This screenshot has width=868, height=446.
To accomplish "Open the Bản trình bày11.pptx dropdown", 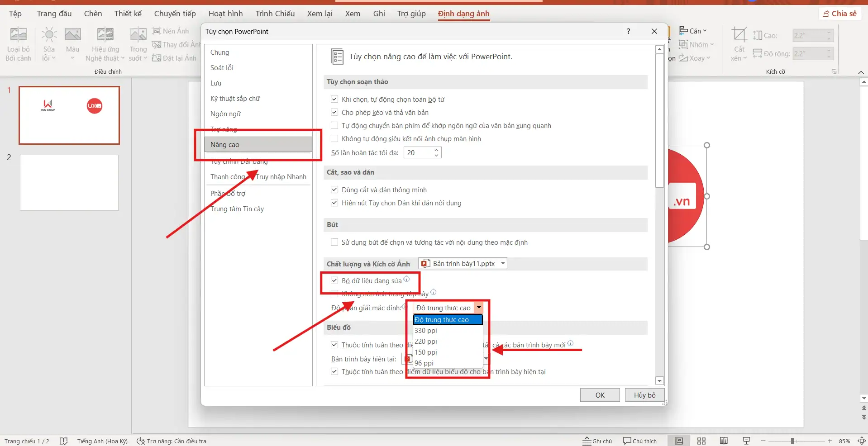I will [x=502, y=263].
